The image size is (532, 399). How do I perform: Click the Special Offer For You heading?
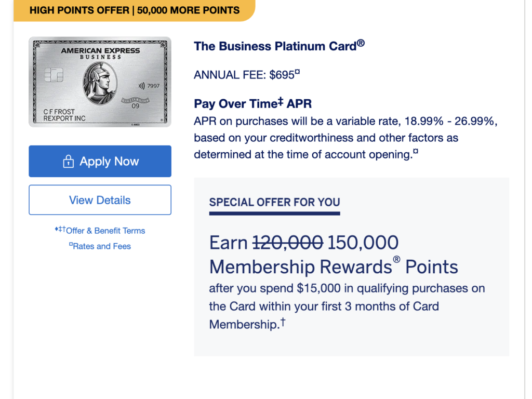point(274,202)
